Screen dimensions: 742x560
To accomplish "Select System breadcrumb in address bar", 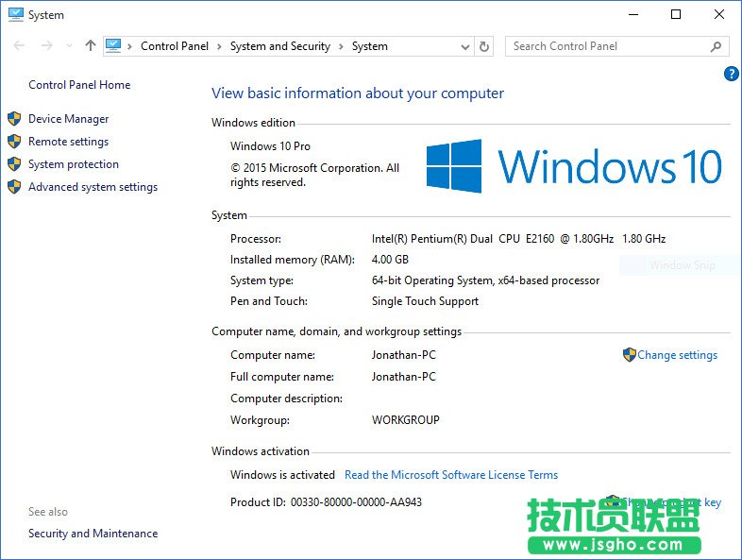I will [369, 46].
